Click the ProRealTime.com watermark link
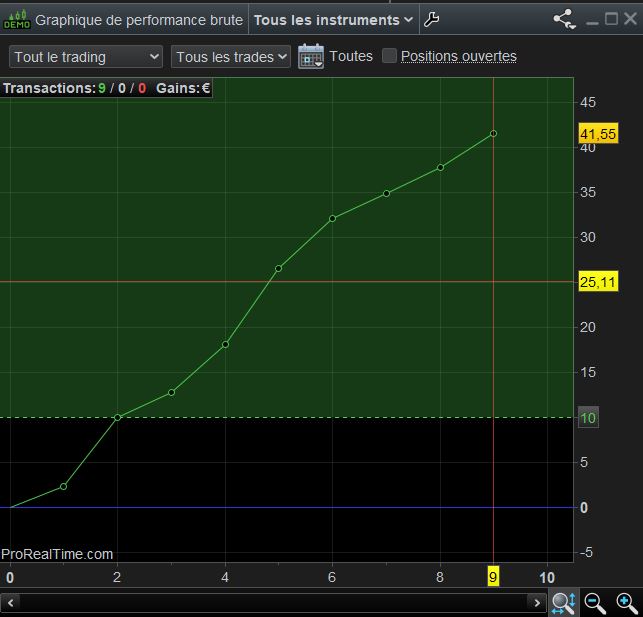Screen dimensions: 643x617 tap(58, 554)
